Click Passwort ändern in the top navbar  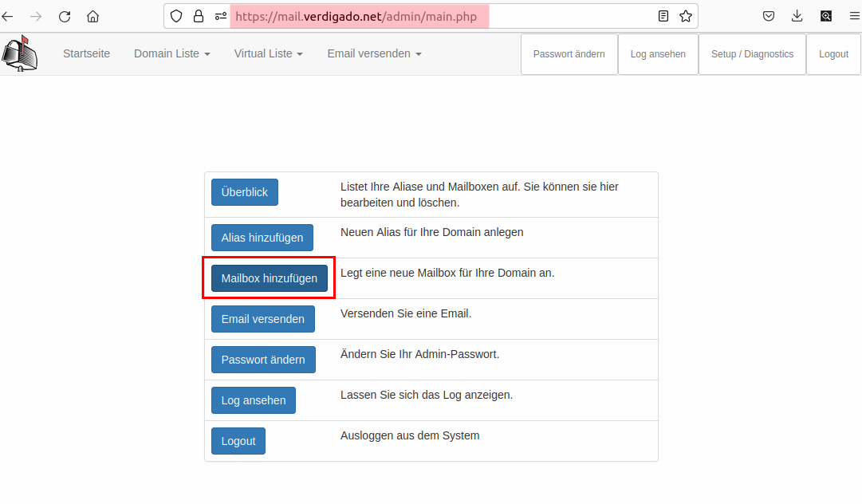569,54
